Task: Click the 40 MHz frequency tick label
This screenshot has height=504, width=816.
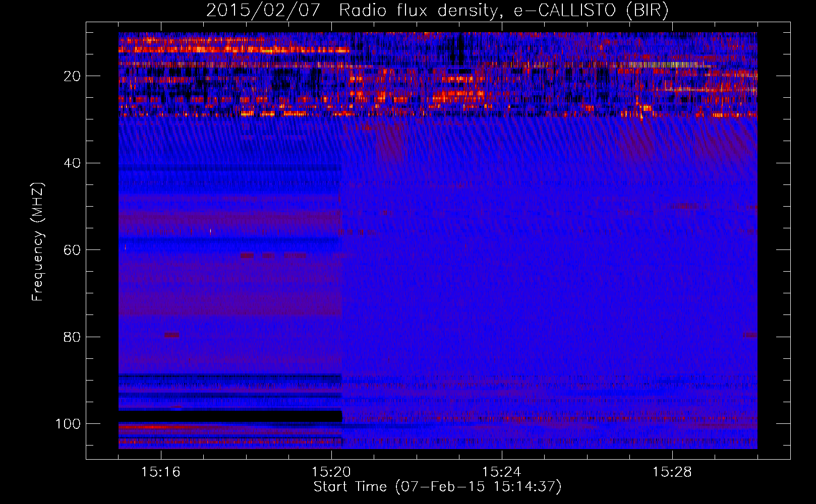Action: click(x=72, y=163)
